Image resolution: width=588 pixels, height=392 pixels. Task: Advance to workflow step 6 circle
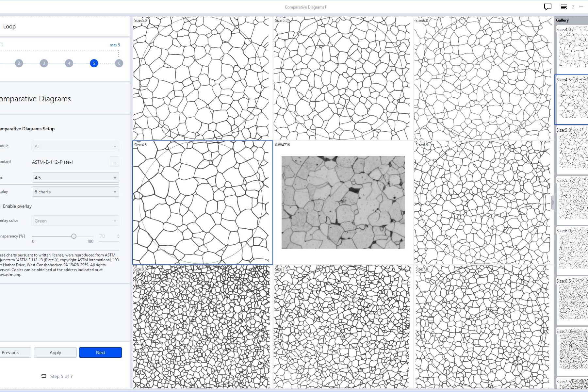[x=119, y=63]
